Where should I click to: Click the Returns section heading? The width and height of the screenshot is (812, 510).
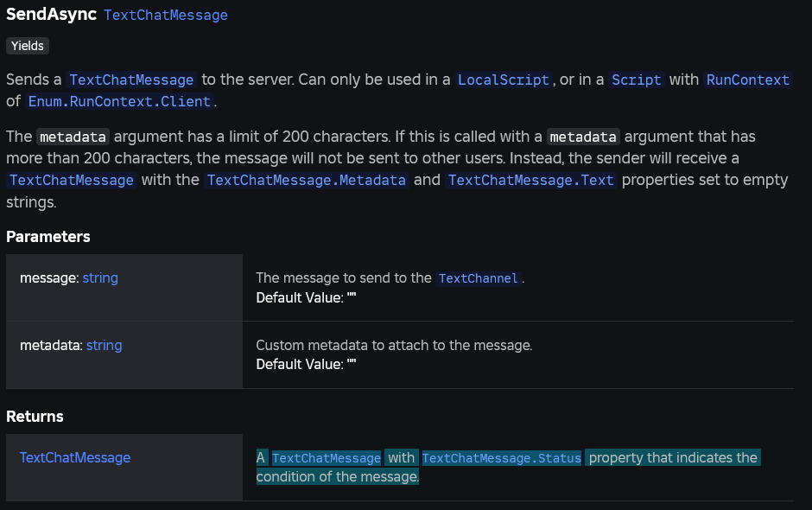click(x=35, y=417)
